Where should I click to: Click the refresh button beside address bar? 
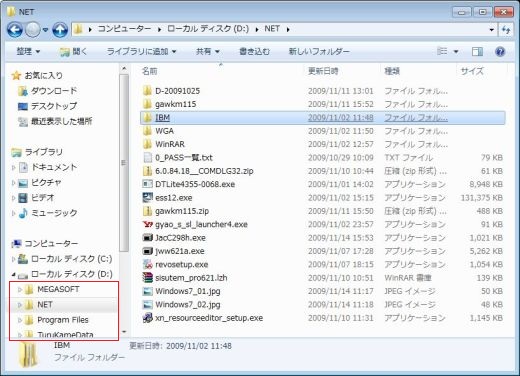tap(506, 30)
